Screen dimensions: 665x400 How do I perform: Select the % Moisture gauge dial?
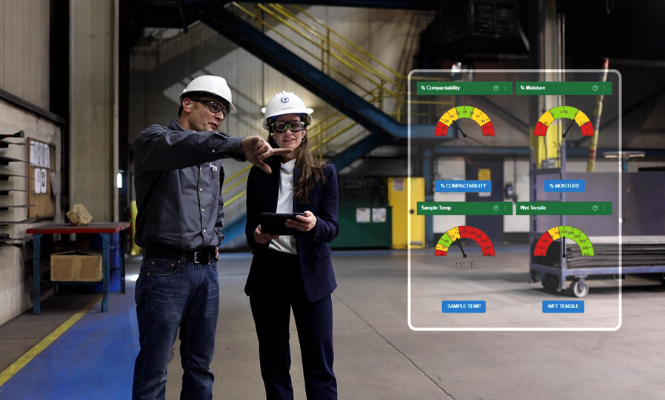coord(564,122)
